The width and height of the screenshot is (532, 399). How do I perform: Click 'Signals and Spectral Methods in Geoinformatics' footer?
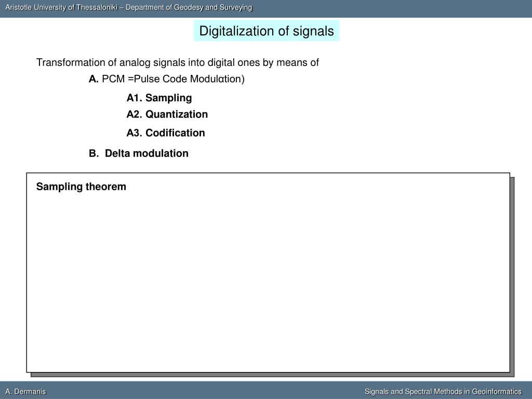coord(443,392)
